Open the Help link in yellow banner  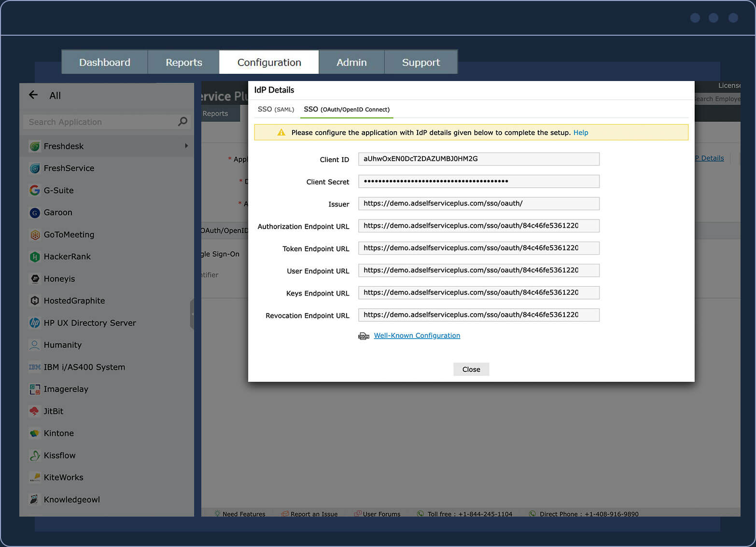pos(581,133)
